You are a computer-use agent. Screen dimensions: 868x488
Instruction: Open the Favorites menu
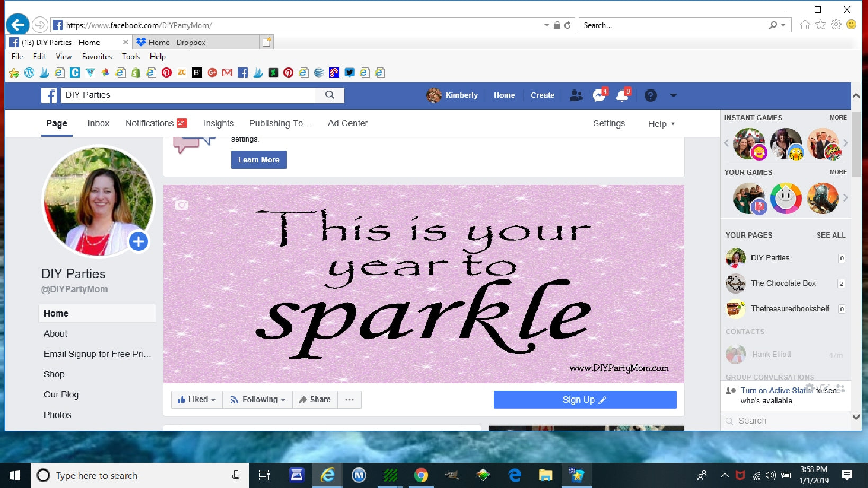coord(96,57)
